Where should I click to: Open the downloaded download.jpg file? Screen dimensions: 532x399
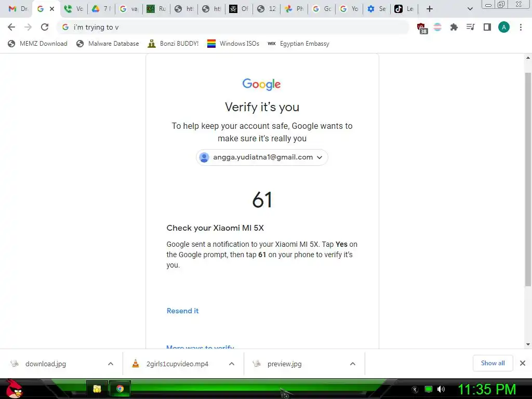coord(46,364)
